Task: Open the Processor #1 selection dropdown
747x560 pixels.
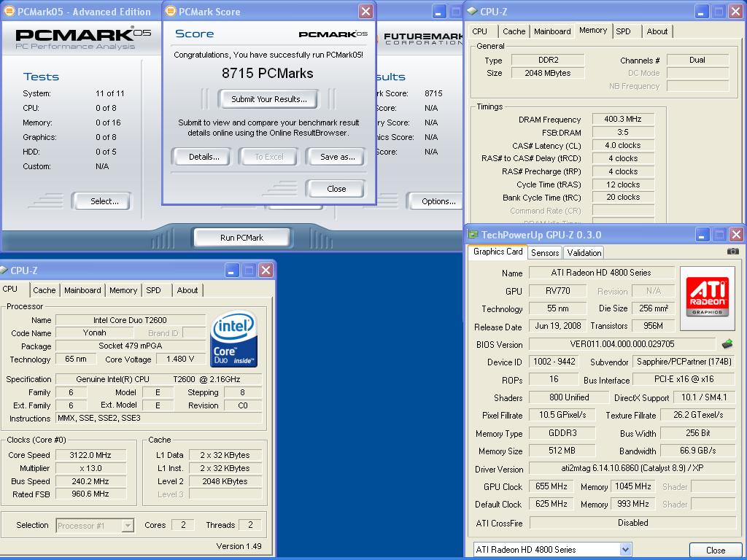Action: tap(128, 525)
